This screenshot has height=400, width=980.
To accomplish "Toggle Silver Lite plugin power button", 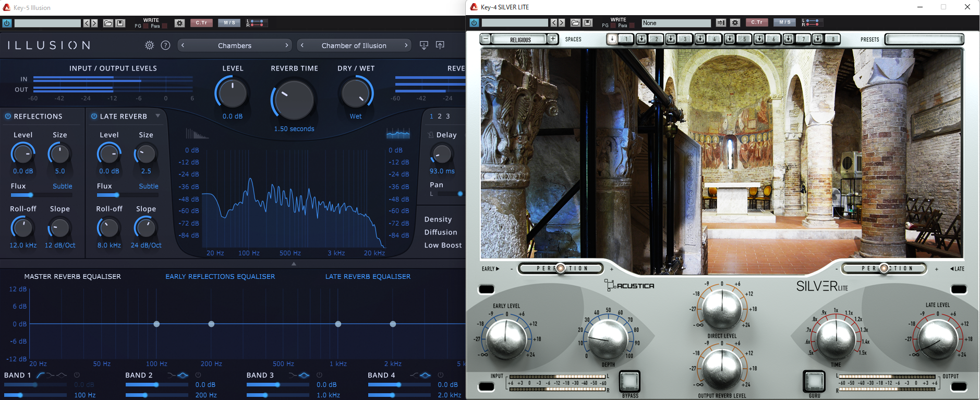I will tap(474, 22).
